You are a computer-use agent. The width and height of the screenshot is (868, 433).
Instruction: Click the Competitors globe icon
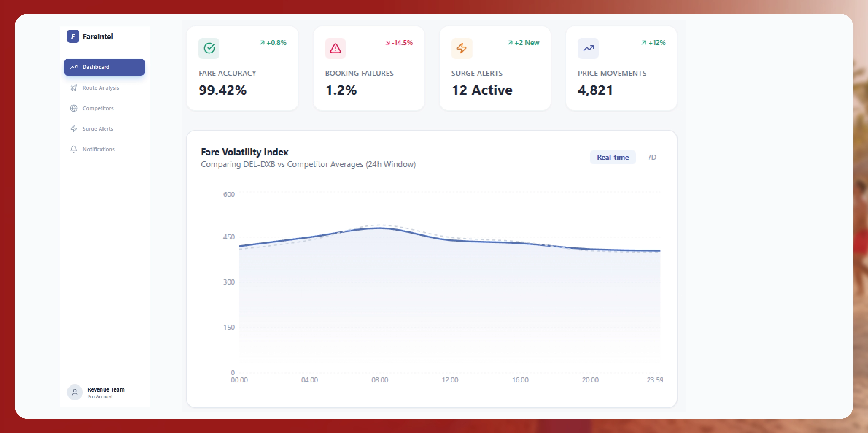(x=74, y=108)
